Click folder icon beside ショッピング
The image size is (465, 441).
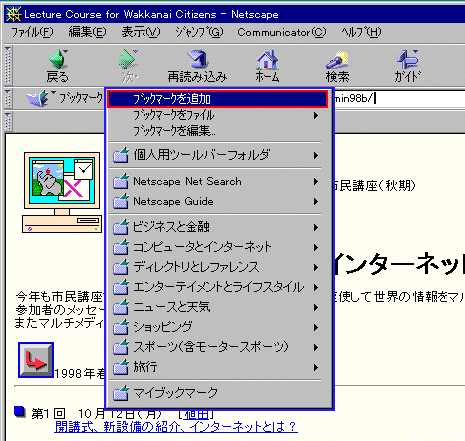121,327
